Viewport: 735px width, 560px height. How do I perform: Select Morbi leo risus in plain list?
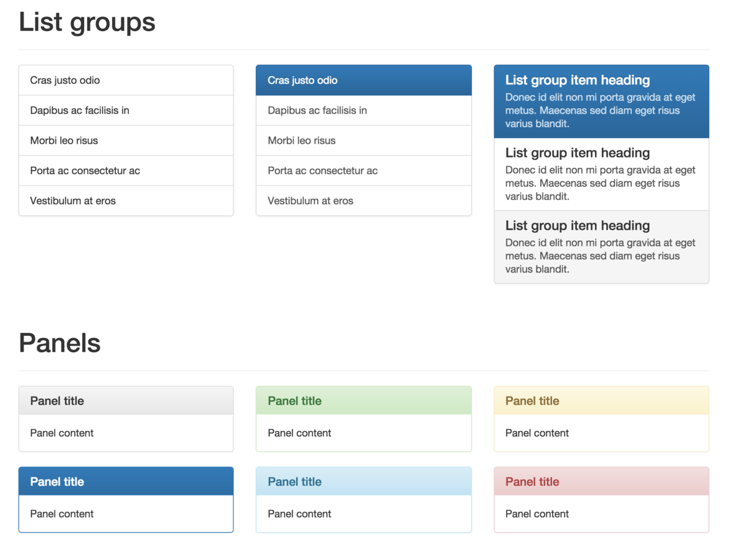pos(126,140)
